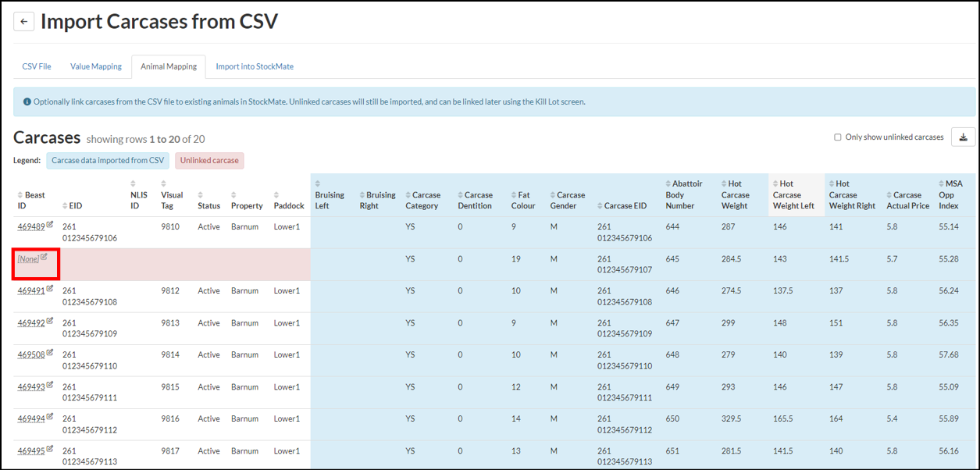This screenshot has width=980, height=470.
Task: Sort by the Hot Carcase Weight column
Action: (x=736, y=195)
